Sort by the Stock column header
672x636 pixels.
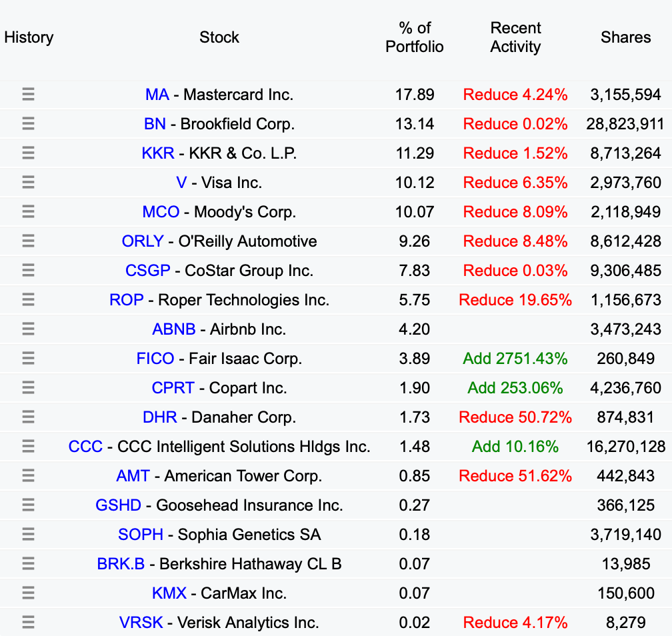(x=219, y=37)
